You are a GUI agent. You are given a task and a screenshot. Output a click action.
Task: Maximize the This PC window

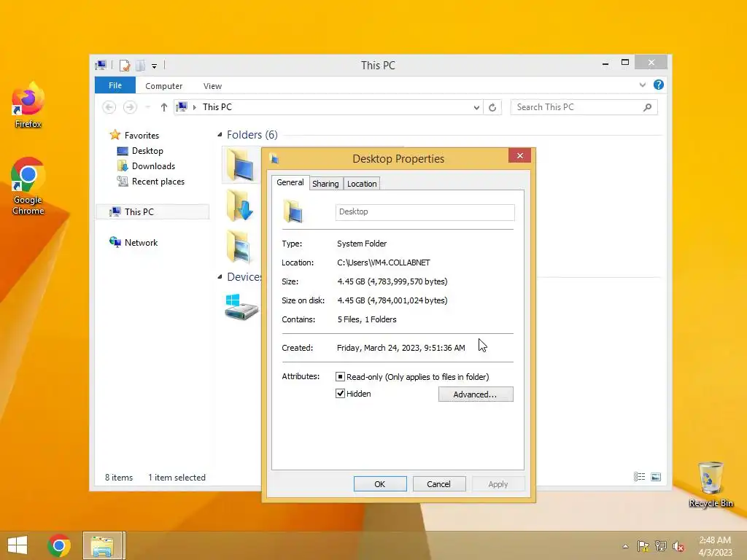tap(625, 63)
